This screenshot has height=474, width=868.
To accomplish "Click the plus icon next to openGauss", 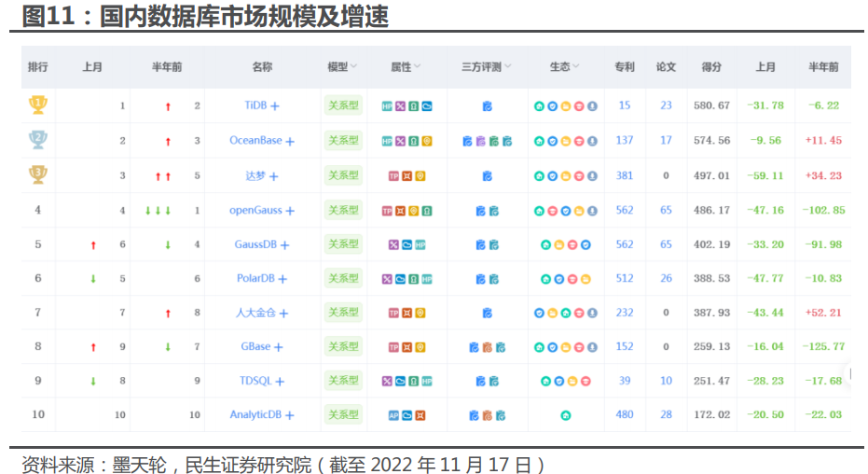I will click(x=290, y=211).
